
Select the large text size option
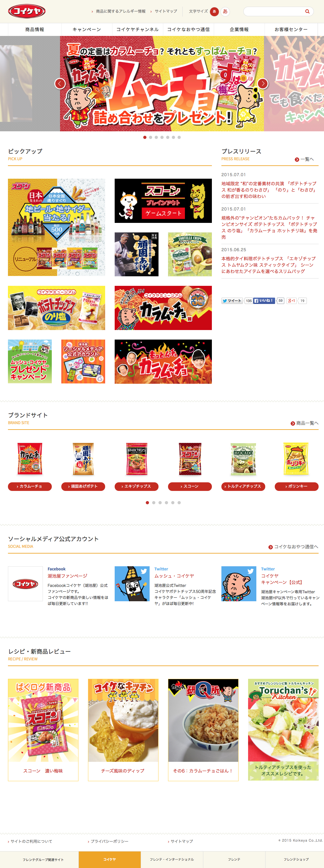click(225, 11)
